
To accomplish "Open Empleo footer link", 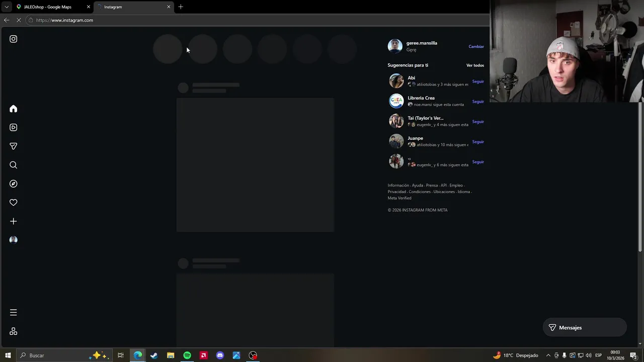I will click(x=456, y=186).
